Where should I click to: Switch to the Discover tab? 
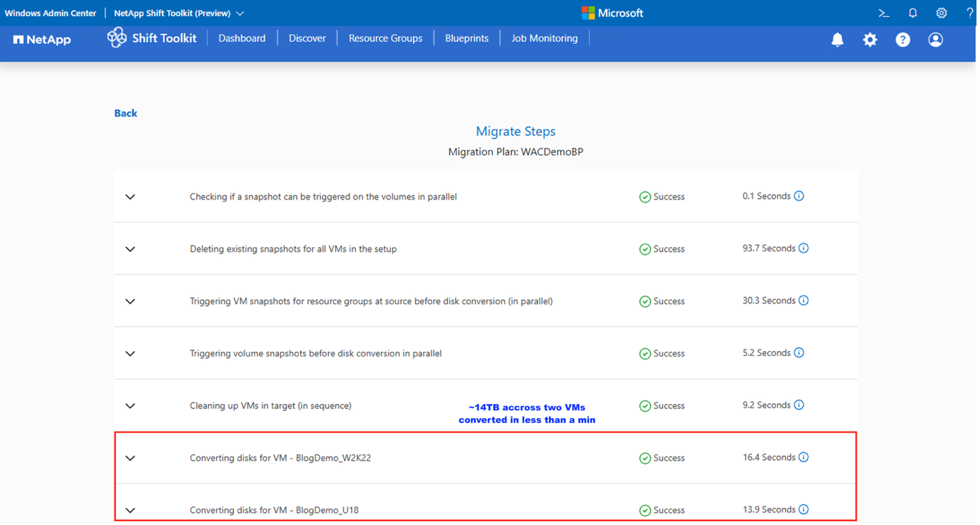(307, 38)
